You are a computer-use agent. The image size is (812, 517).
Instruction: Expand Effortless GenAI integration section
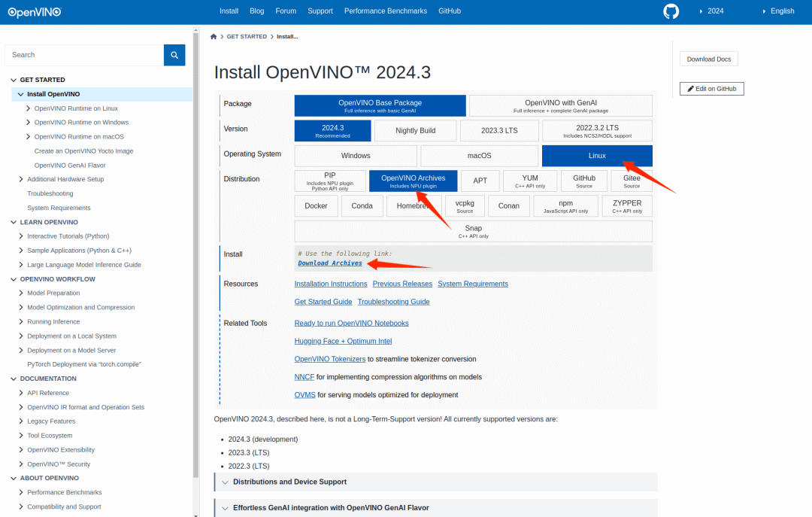pyautogui.click(x=436, y=508)
